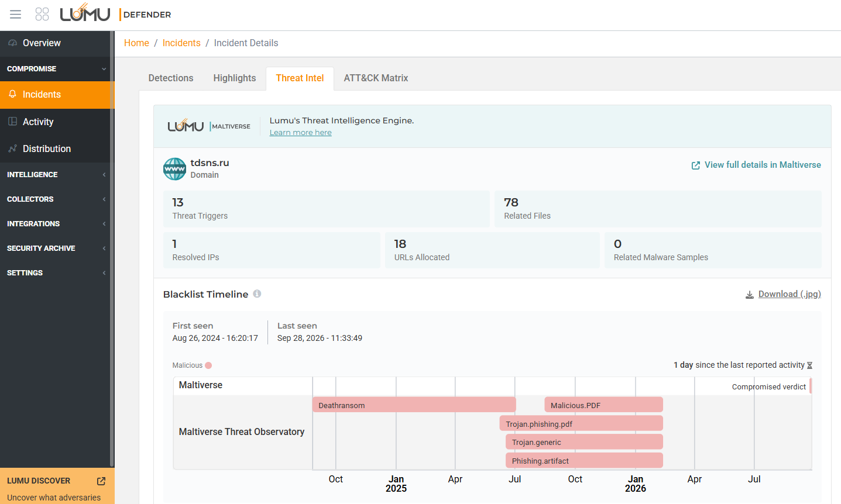Click the 18 URLs Allocated card
The width and height of the screenshot is (841, 504).
[492, 250]
